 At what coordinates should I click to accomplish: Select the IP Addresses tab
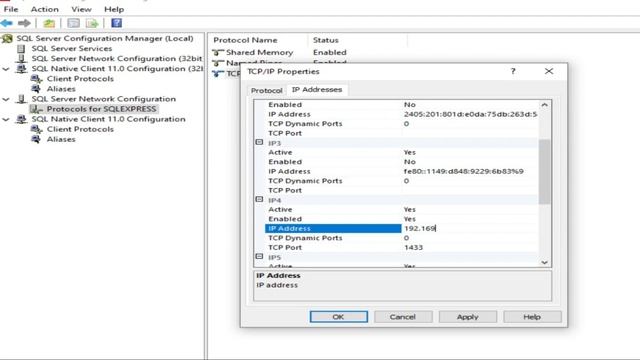[x=317, y=89]
